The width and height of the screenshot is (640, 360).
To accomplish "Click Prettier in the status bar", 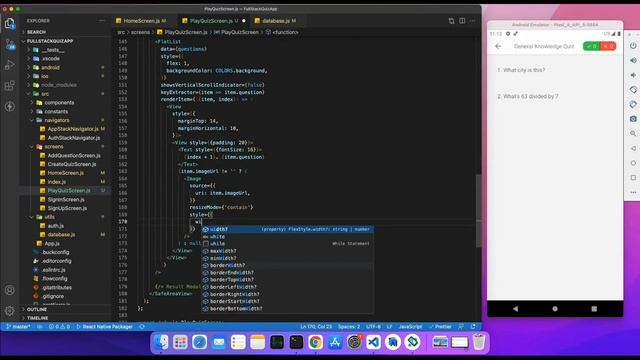I will (440, 327).
